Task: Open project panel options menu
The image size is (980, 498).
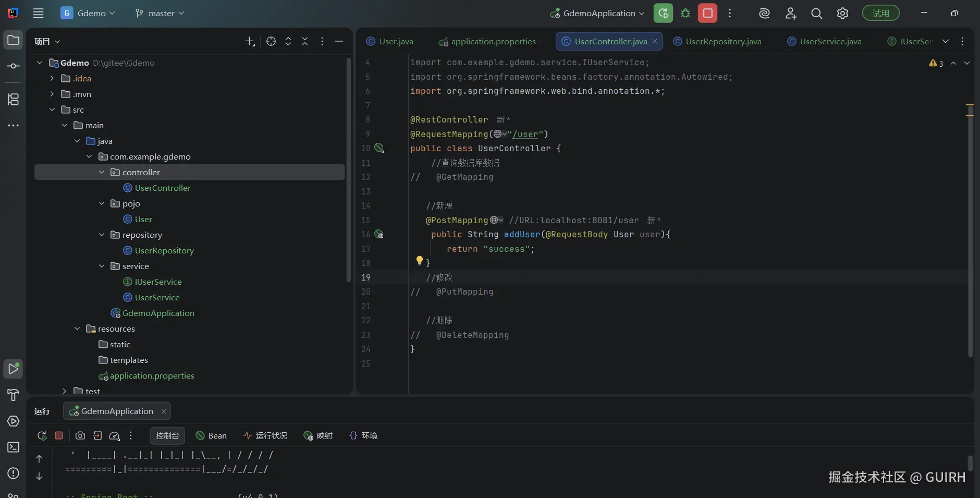Action: [322, 41]
